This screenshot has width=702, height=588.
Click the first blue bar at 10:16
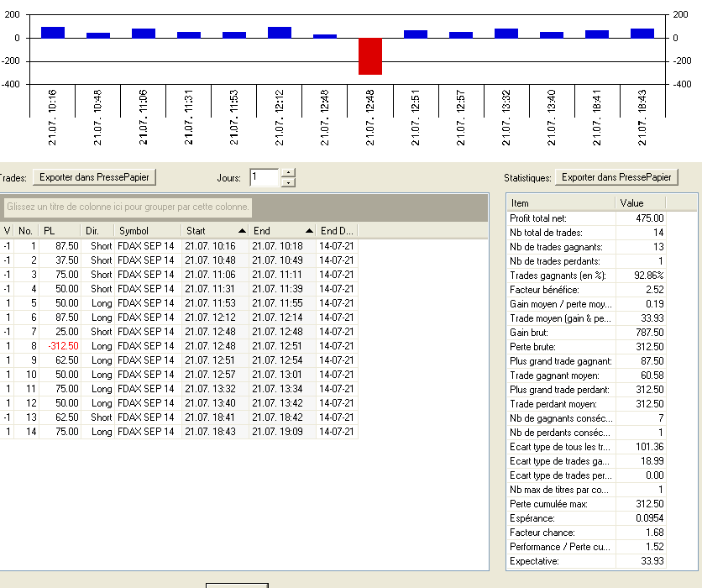[53, 32]
